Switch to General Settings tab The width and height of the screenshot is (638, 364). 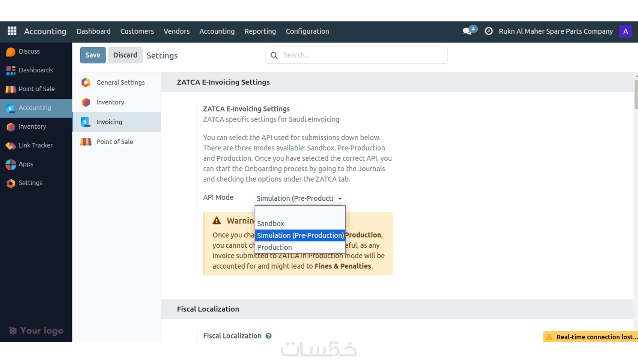[120, 83]
